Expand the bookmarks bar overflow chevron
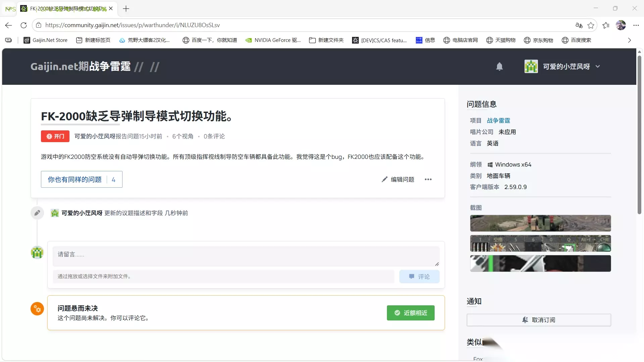This screenshot has width=644, height=362. [x=629, y=40]
